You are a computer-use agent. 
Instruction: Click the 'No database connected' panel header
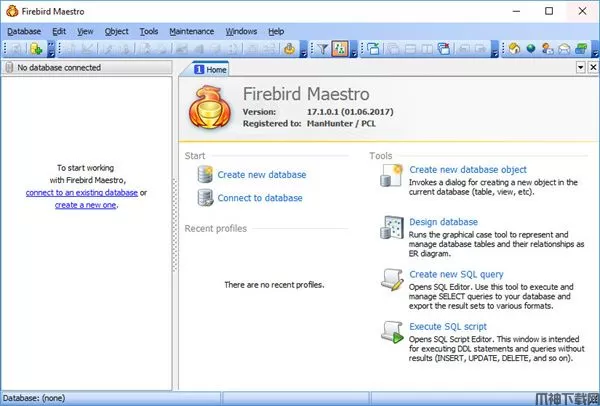pos(87,68)
